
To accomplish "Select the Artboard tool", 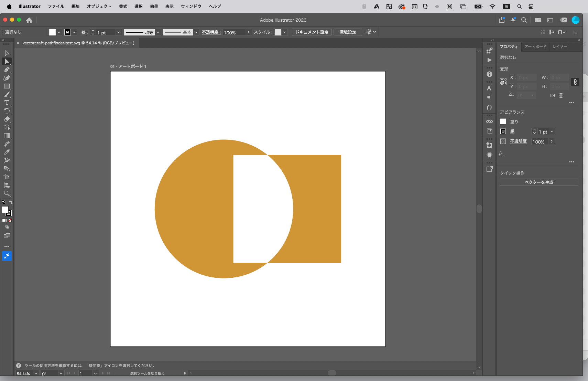I will click(7, 177).
